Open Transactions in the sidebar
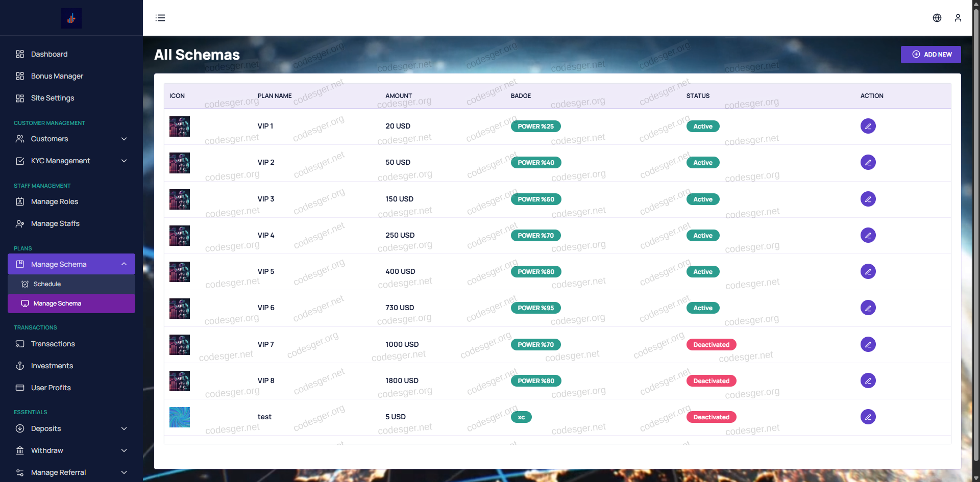 click(x=53, y=344)
